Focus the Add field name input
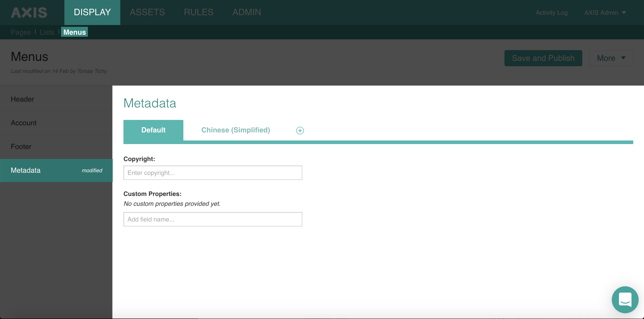 pos(213,219)
